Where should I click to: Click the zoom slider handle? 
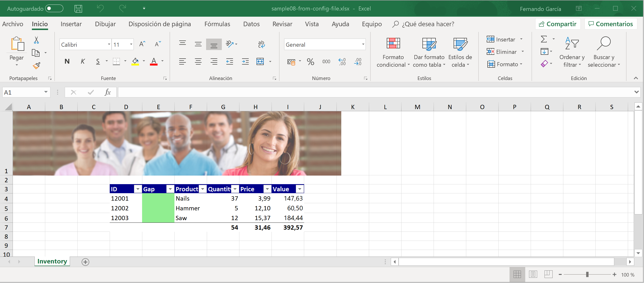[587, 274]
